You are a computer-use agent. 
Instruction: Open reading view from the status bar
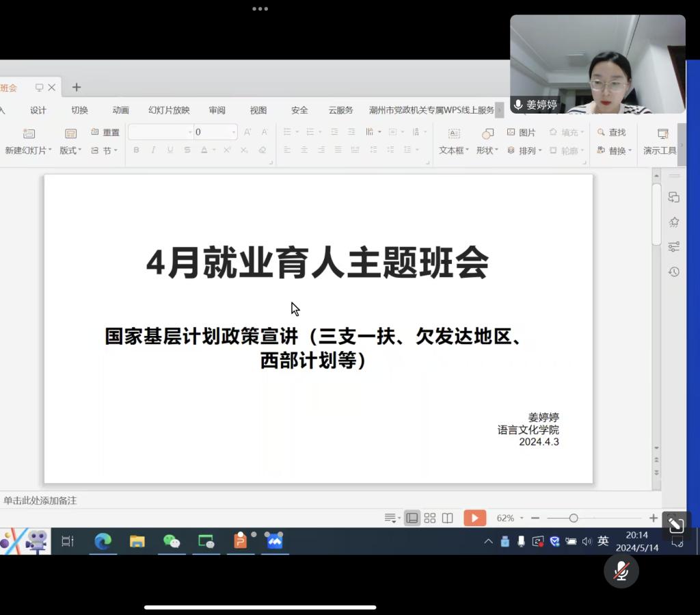coord(448,518)
